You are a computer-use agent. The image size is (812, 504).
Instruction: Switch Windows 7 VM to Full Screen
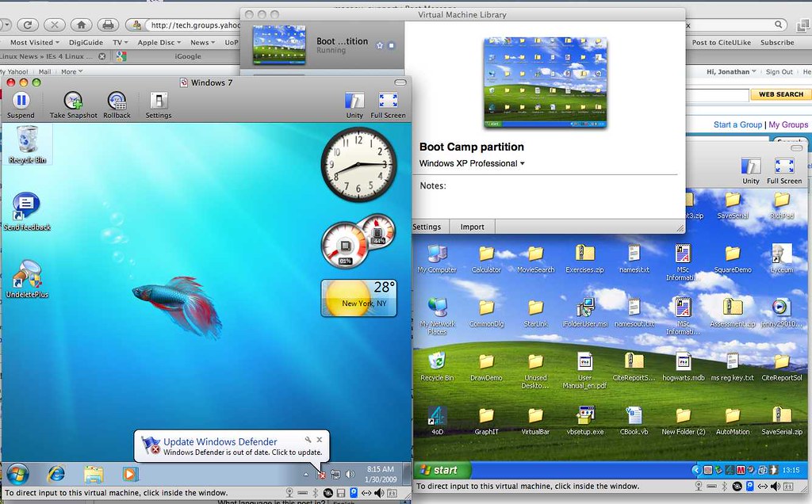[388, 105]
